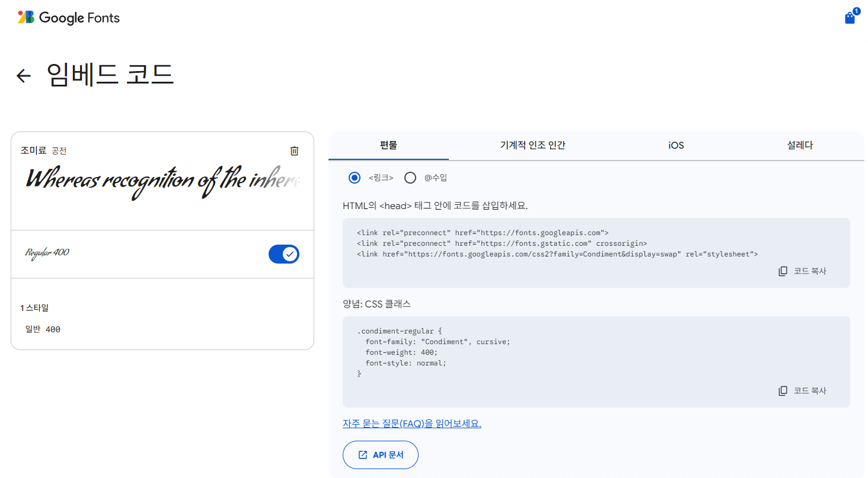Switch to the 편물 tab
Viewport: 868px width, 478px height.
tap(388, 146)
